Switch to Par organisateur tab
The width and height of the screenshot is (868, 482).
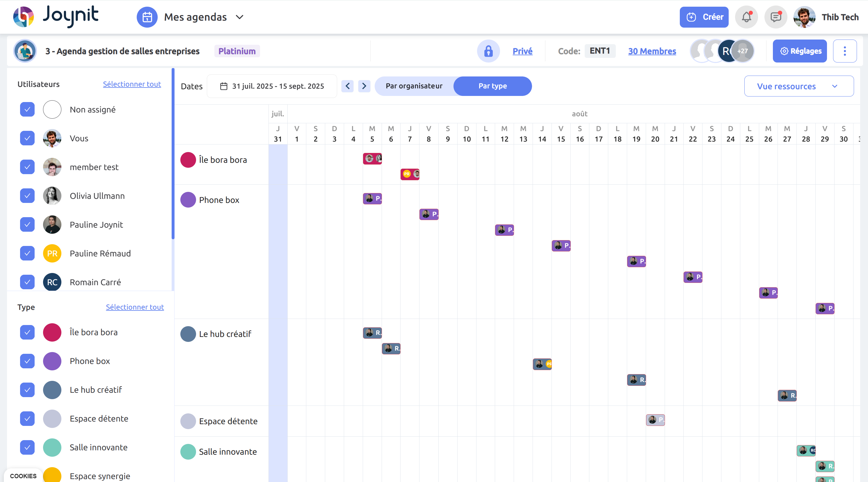[414, 86]
